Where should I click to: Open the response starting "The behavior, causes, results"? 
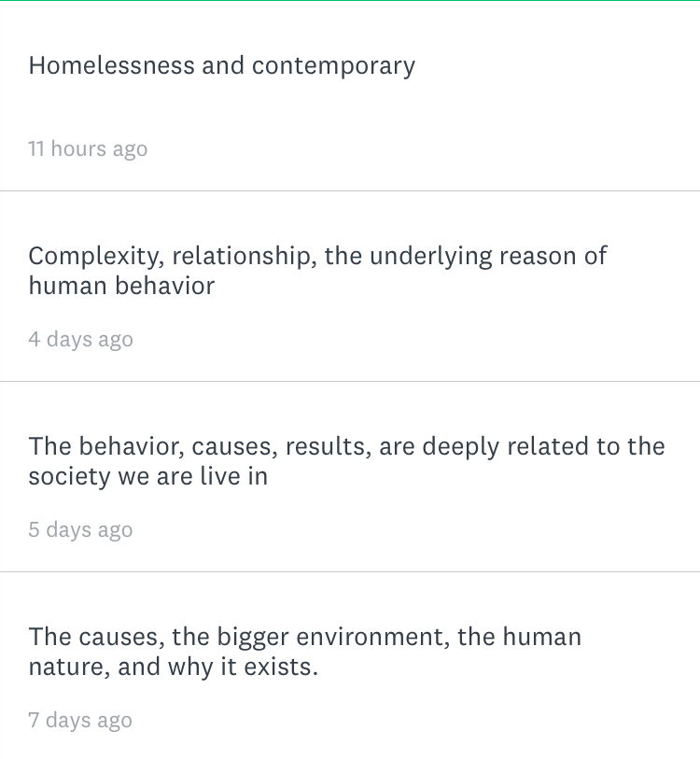pos(346,460)
